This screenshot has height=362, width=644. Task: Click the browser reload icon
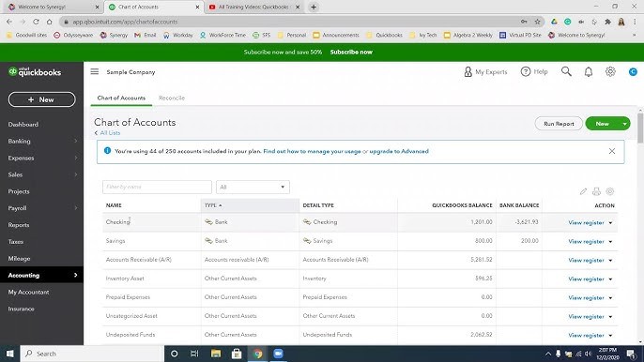tap(36, 22)
